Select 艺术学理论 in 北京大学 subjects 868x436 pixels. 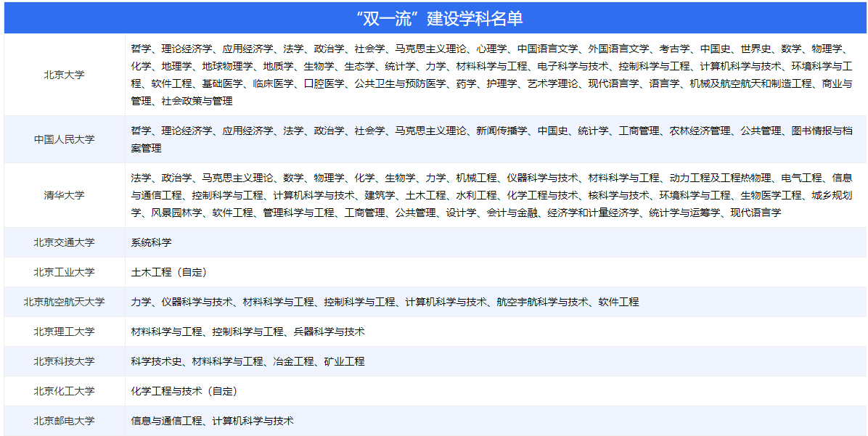553,84
